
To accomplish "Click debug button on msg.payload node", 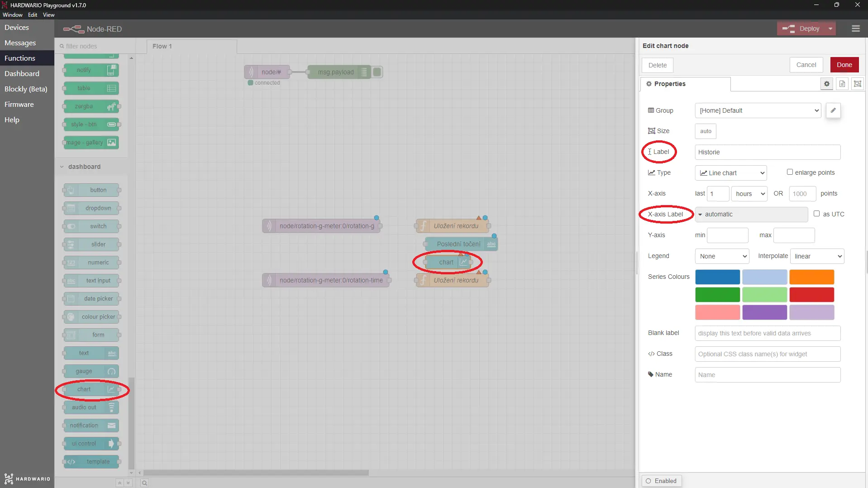I will 377,72.
